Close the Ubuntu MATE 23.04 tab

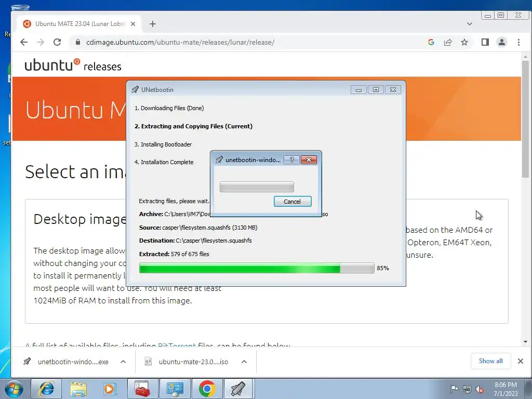(x=133, y=24)
